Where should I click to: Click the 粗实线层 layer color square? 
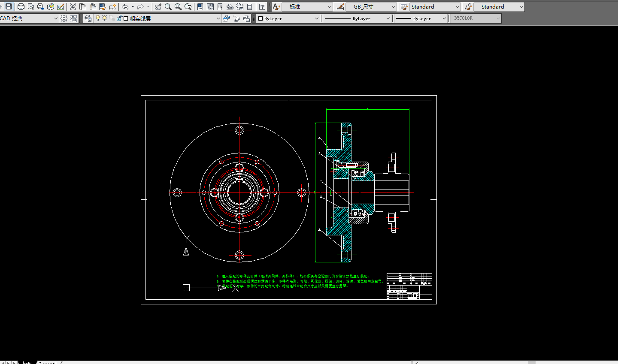[x=126, y=18]
